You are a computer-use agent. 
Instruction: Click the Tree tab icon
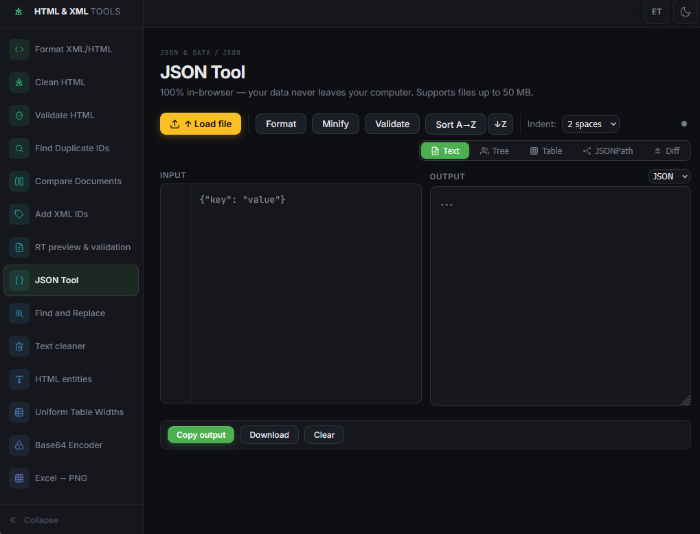(484, 151)
